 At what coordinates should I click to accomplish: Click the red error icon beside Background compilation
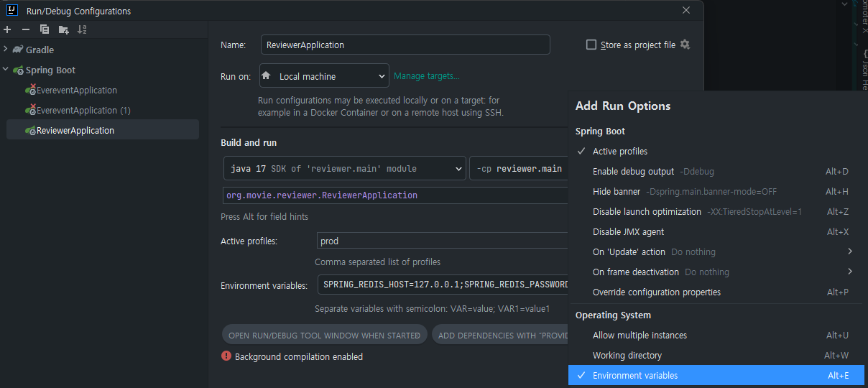pyautogui.click(x=226, y=356)
